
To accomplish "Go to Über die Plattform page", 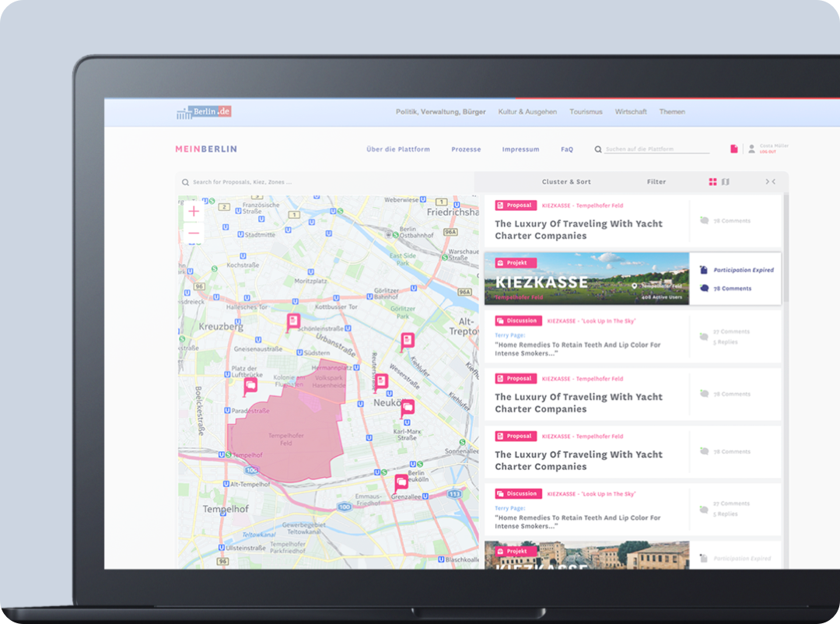I will (397, 149).
